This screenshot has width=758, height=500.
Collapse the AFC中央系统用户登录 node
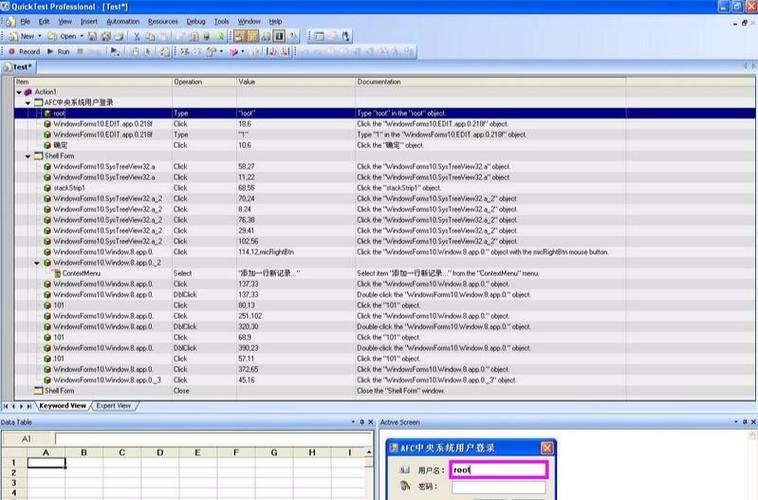pyautogui.click(x=28, y=103)
